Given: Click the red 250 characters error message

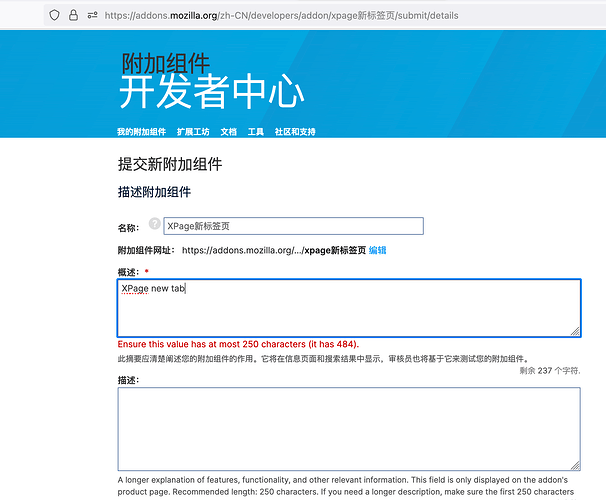Looking at the screenshot, I should (x=238, y=344).
